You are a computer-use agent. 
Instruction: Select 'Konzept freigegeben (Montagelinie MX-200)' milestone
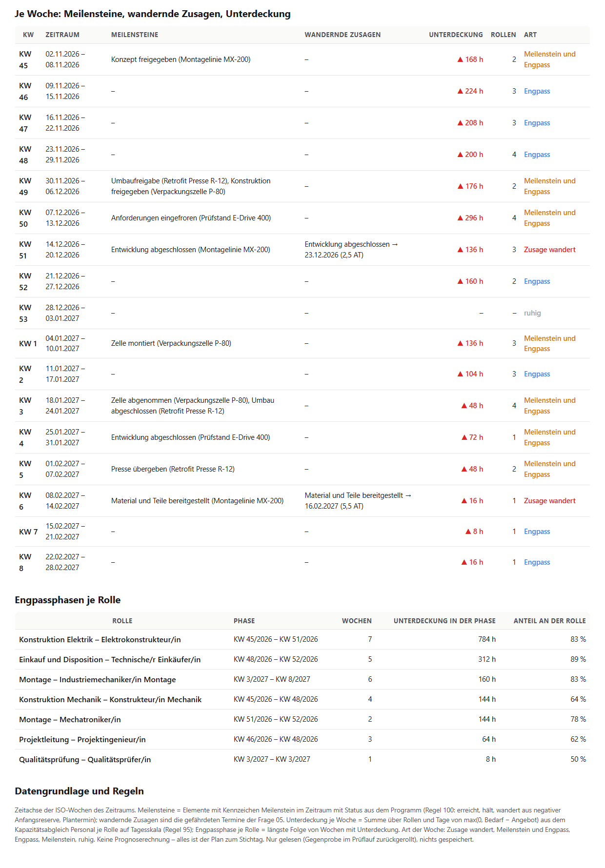pos(181,59)
